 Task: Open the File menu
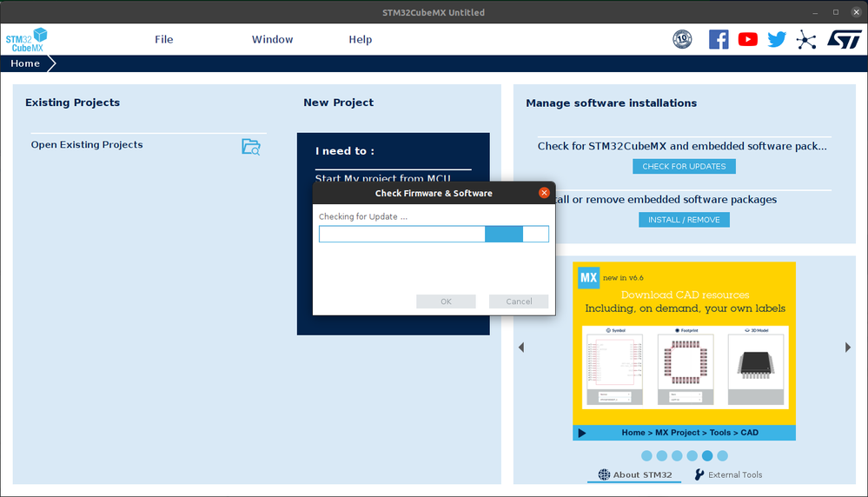pyautogui.click(x=164, y=39)
